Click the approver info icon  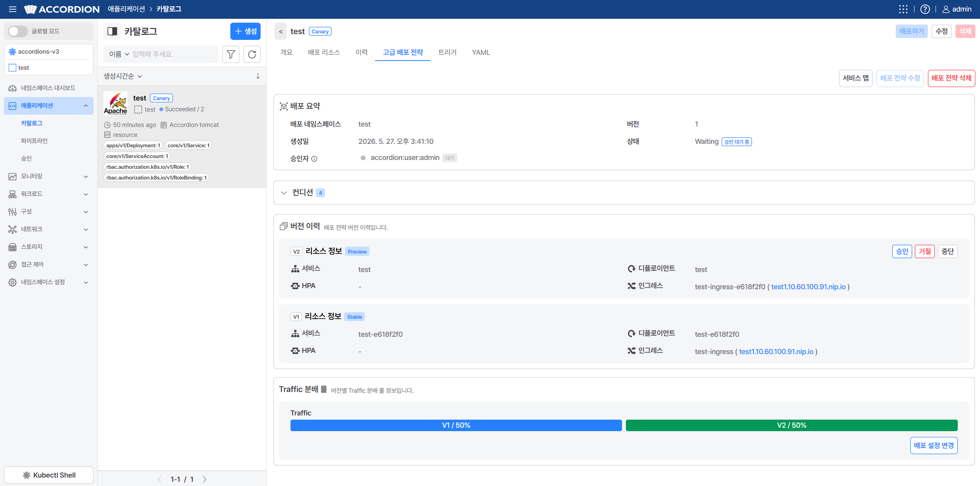[x=314, y=158]
